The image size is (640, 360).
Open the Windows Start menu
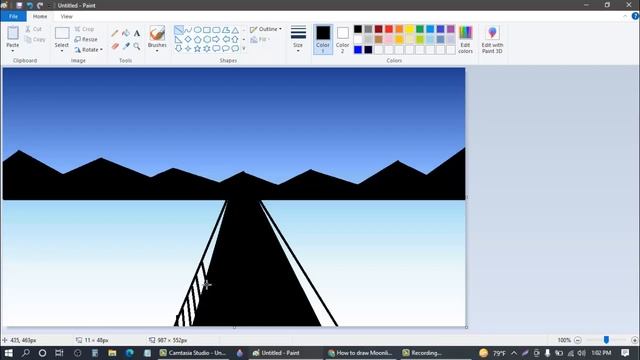8,353
